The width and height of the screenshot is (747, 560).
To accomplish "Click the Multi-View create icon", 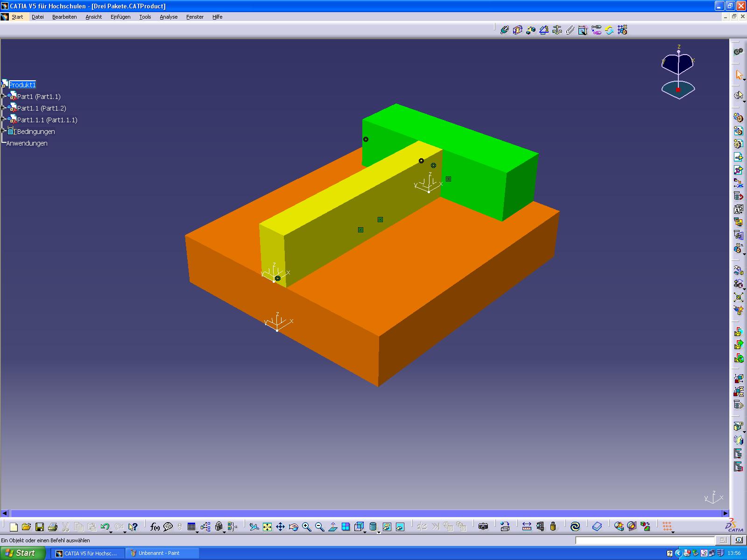I will 345,527.
